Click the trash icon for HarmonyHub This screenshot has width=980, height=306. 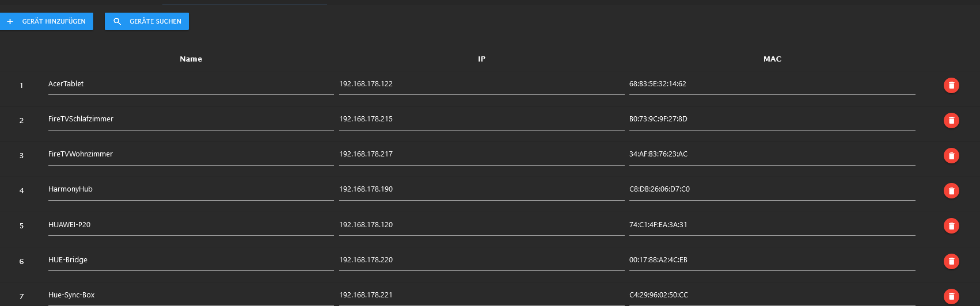pyautogui.click(x=951, y=190)
